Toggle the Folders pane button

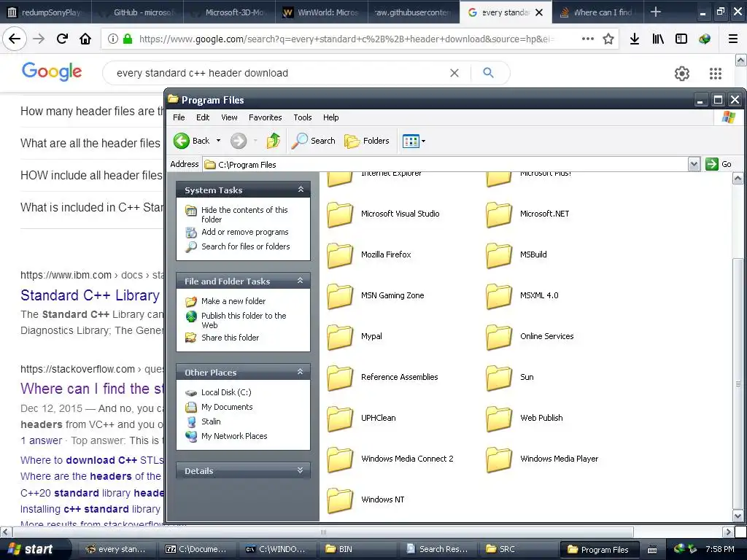(366, 141)
